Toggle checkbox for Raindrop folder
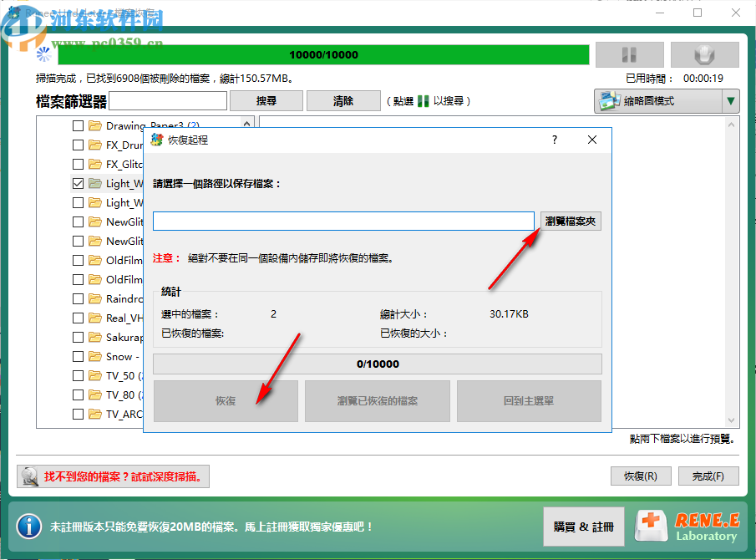Image resolution: width=756 pixels, height=560 pixels. [x=78, y=298]
